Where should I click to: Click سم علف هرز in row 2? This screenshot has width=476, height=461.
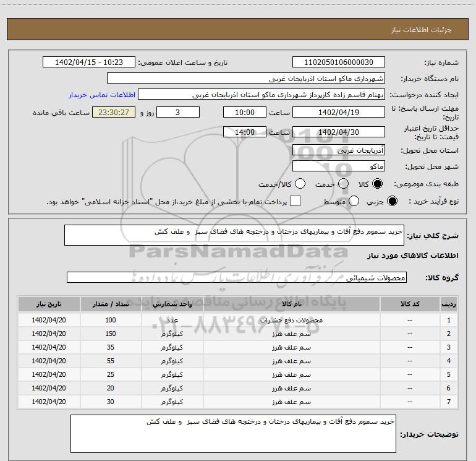tap(291, 334)
